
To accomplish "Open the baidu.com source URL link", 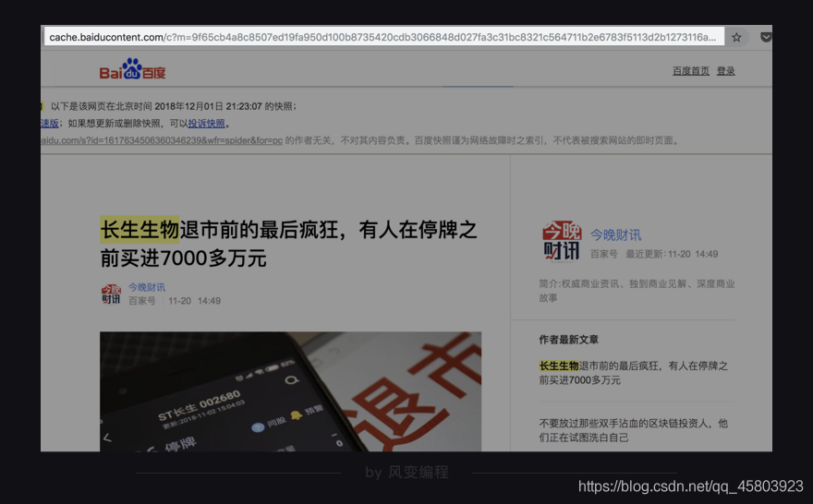I will coord(162,140).
